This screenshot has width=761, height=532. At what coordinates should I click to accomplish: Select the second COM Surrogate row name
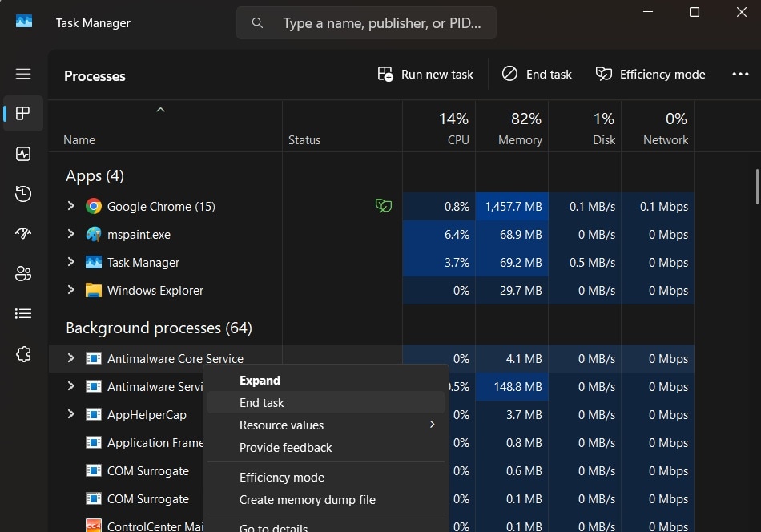tap(148, 499)
